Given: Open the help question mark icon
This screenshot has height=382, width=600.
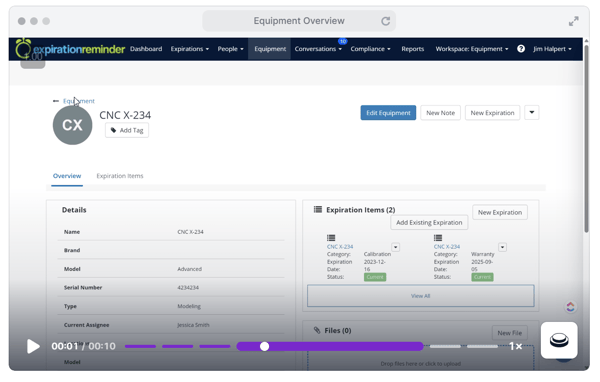Looking at the screenshot, I should click(x=521, y=49).
